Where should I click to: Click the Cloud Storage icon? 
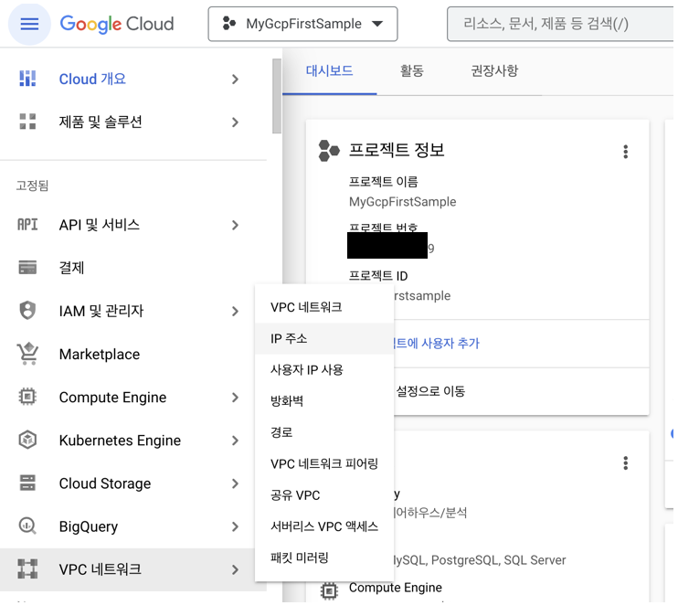pos(27,483)
